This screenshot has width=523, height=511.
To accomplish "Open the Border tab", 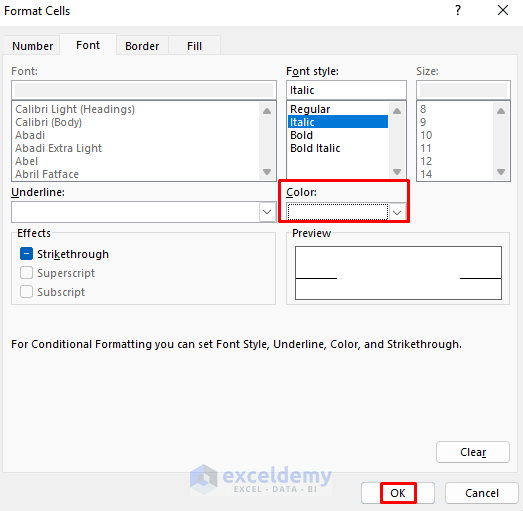I will (142, 46).
